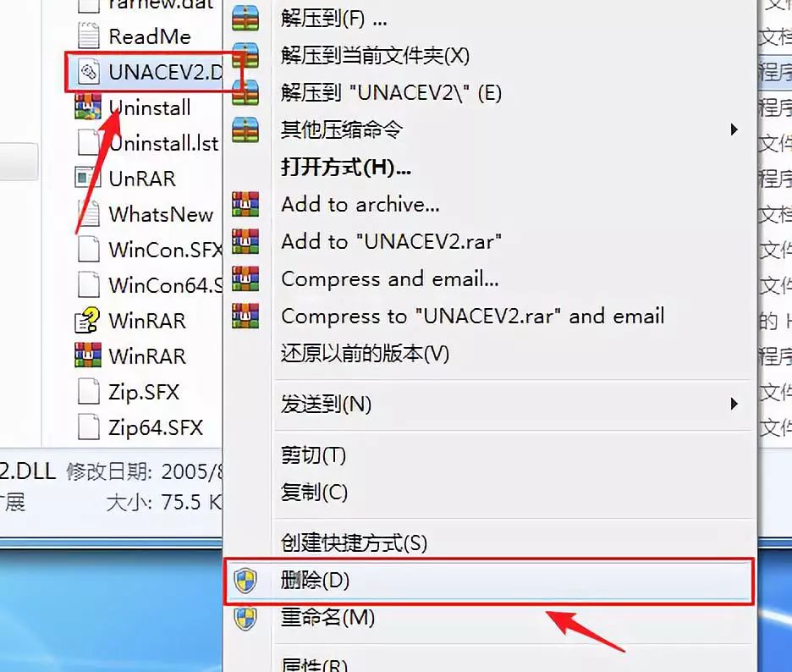The image size is (792, 672).
Task: Select Add to "UNACEV2.rar" entry
Action: 392,241
